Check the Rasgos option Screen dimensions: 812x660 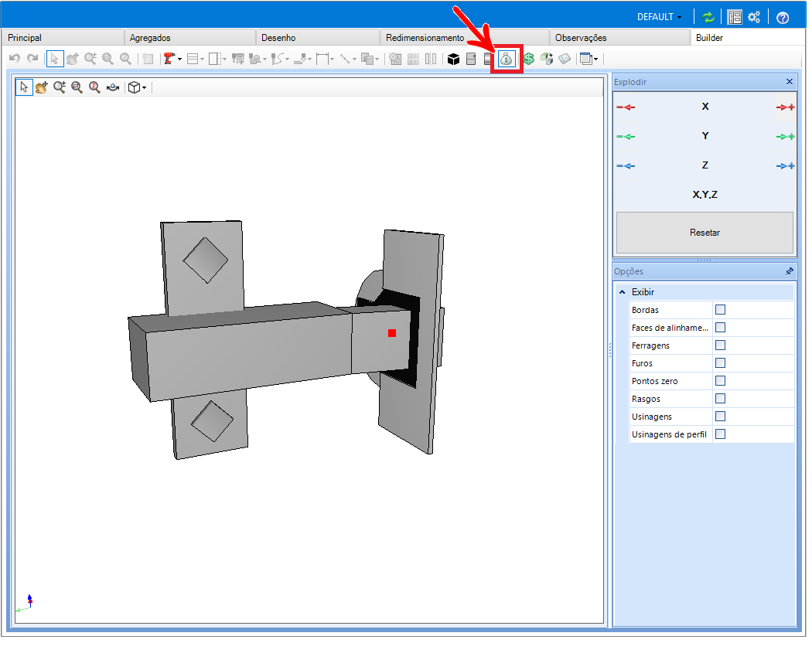pyautogui.click(x=720, y=399)
